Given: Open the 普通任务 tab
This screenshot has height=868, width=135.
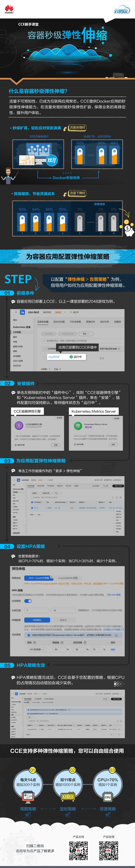Looking at the screenshot, I should pos(90,321).
